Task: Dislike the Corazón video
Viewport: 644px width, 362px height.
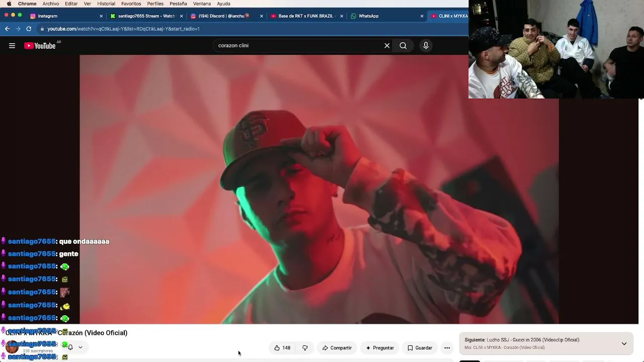Action: coord(305,348)
